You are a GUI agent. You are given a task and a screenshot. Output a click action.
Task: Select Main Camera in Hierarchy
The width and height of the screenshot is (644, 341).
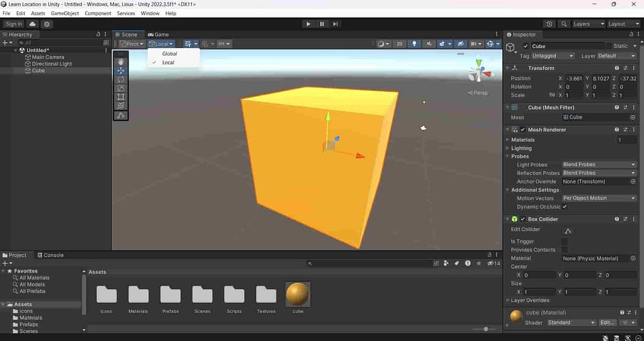click(x=48, y=57)
